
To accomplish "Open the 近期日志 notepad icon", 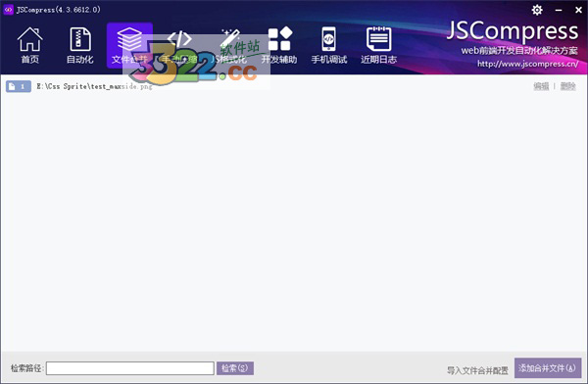I will point(378,39).
